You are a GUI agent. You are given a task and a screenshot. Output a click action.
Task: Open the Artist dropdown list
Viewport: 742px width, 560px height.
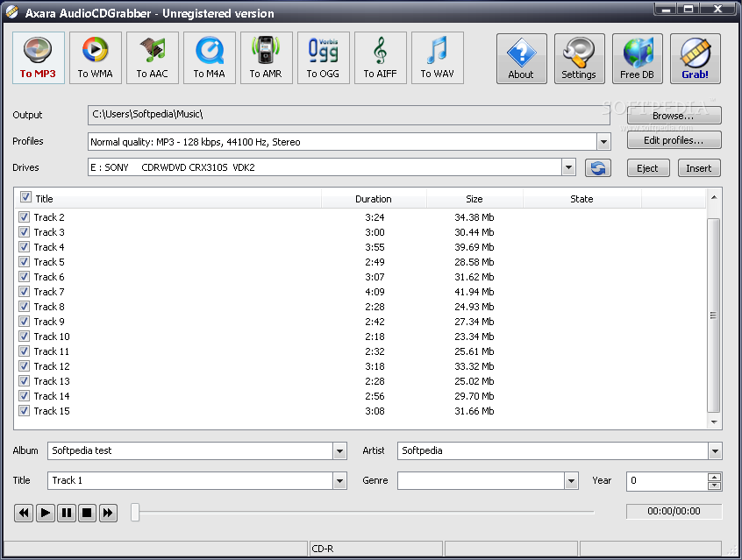pyautogui.click(x=715, y=451)
